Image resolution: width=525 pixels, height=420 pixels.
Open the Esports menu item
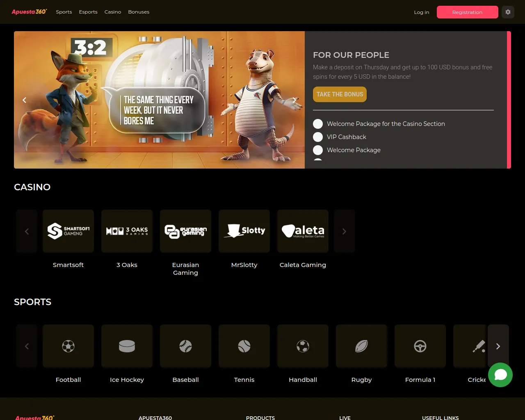88,12
